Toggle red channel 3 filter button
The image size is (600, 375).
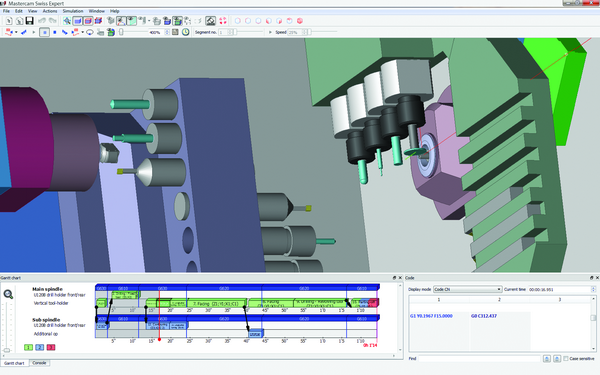tap(51, 347)
